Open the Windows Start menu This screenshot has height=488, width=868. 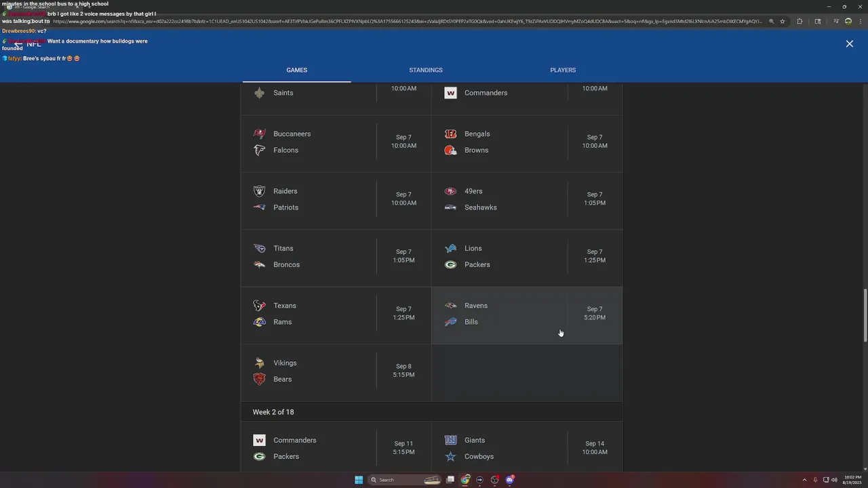pos(359,480)
